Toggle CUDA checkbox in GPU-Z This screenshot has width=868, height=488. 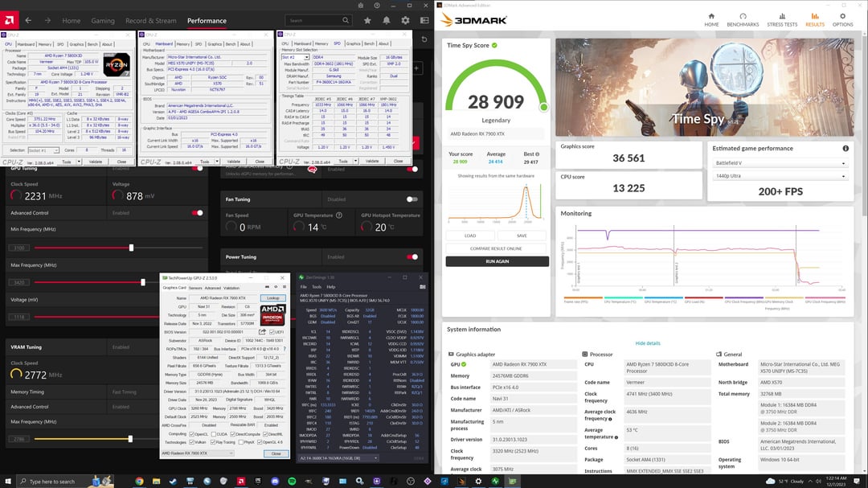click(x=214, y=434)
